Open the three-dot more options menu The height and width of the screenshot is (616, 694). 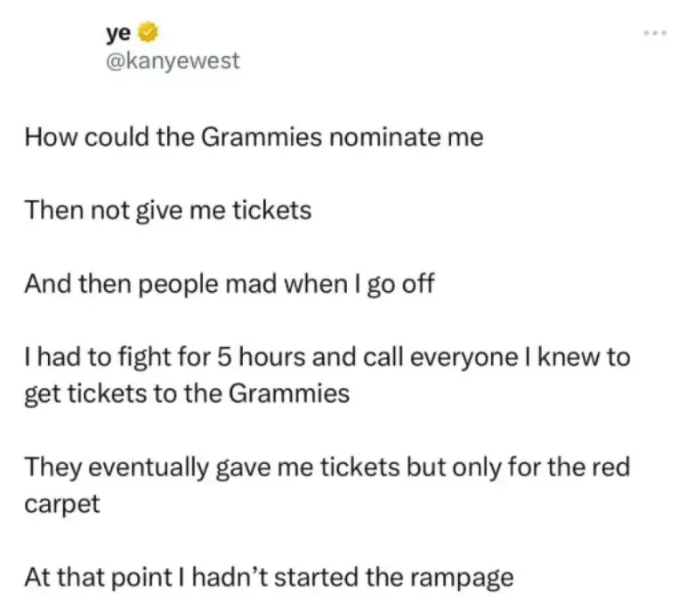pyautogui.click(x=656, y=33)
